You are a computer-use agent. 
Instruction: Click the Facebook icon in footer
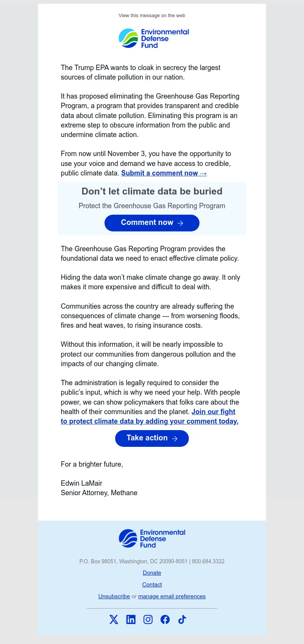click(165, 619)
